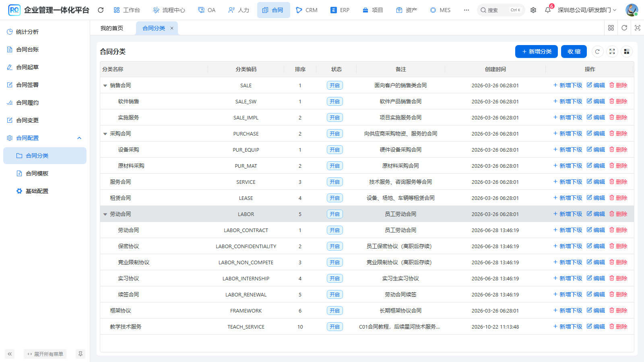Collapse the top-level 劳动合同 row
644x362 pixels.
click(105, 214)
